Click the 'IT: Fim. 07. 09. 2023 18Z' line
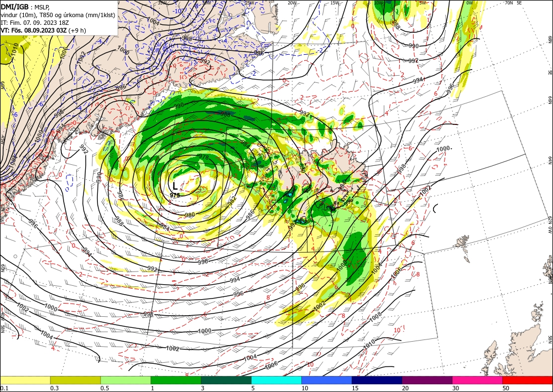The height and width of the screenshot is (392, 553). (x=34, y=22)
